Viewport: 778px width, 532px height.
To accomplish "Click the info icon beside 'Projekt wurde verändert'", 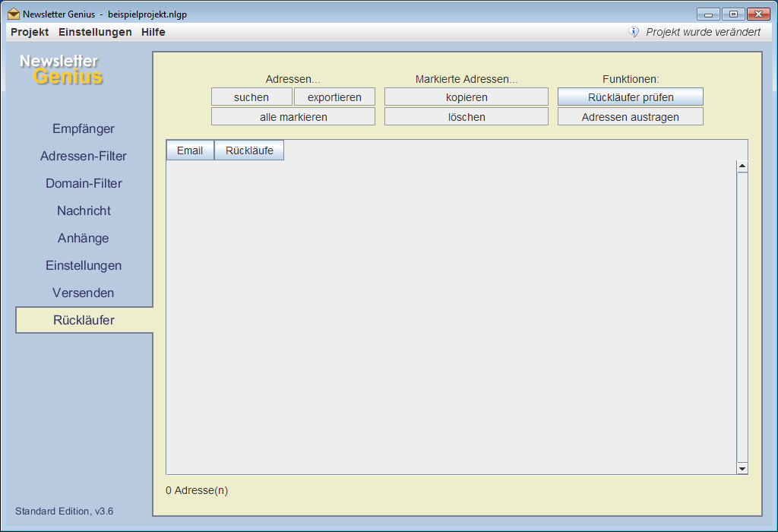I will point(634,32).
